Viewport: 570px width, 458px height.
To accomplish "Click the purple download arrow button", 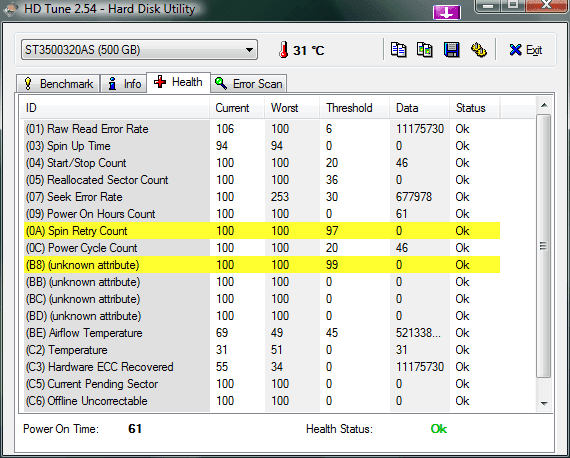I will point(447,13).
